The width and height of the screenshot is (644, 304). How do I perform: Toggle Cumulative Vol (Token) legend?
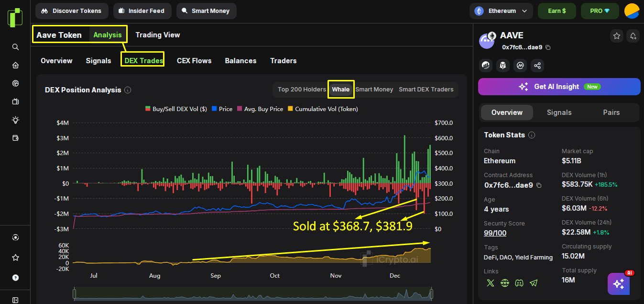point(323,109)
